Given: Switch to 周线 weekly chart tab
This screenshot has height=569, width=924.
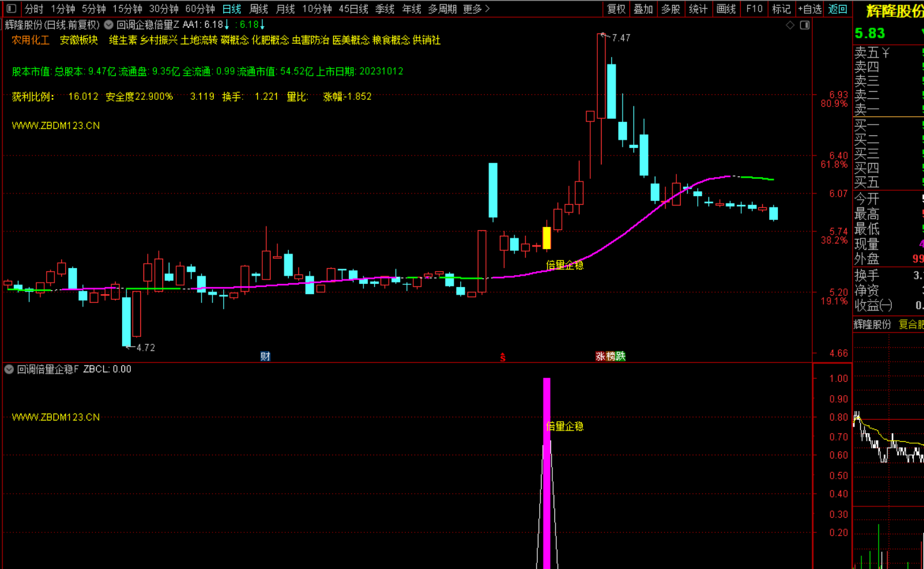Looking at the screenshot, I should [x=258, y=9].
